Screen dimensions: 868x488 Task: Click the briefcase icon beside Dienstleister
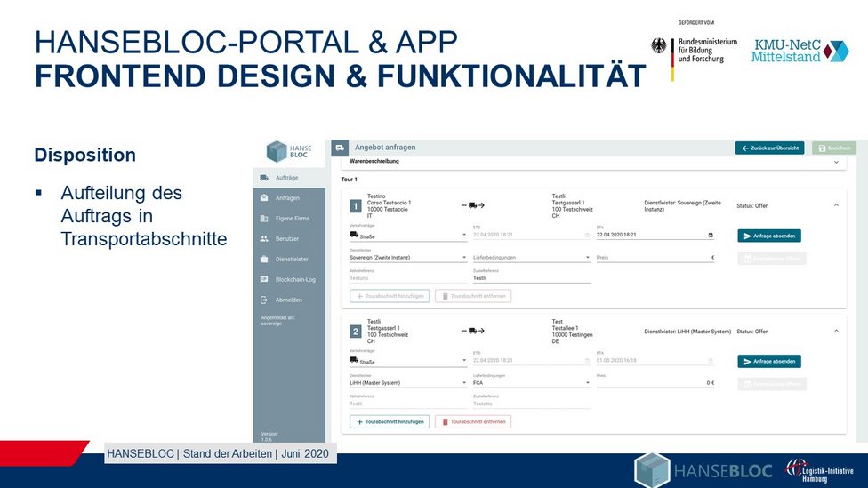coord(264,259)
